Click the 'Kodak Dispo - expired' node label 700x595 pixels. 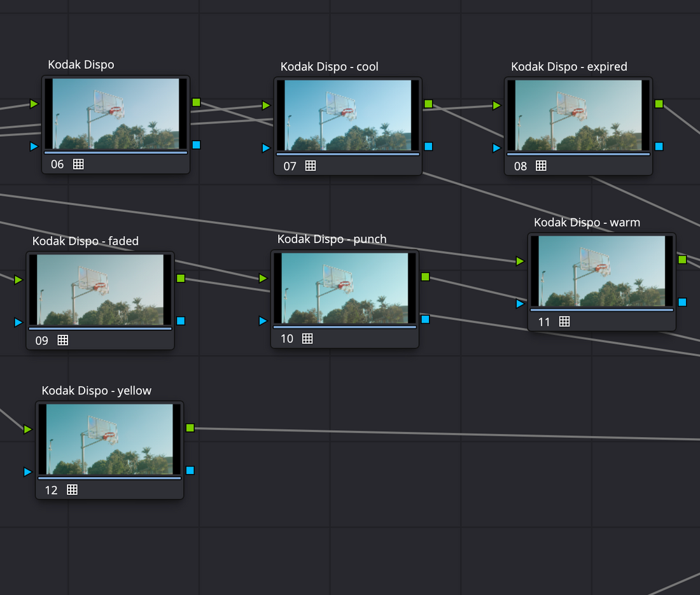tap(569, 67)
